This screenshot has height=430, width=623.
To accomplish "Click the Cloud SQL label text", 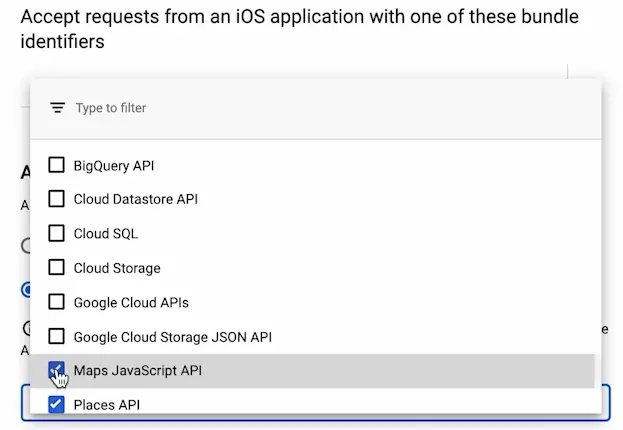I will 106,234.
